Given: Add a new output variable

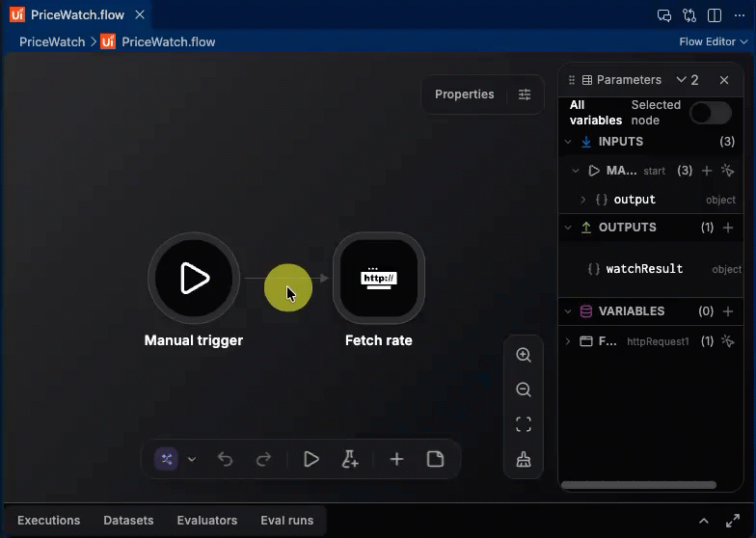Looking at the screenshot, I should pos(727,228).
